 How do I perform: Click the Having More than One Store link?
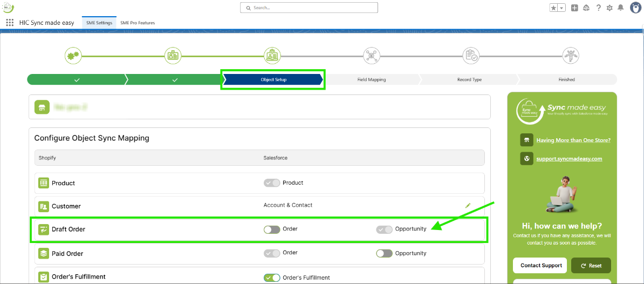pos(573,140)
